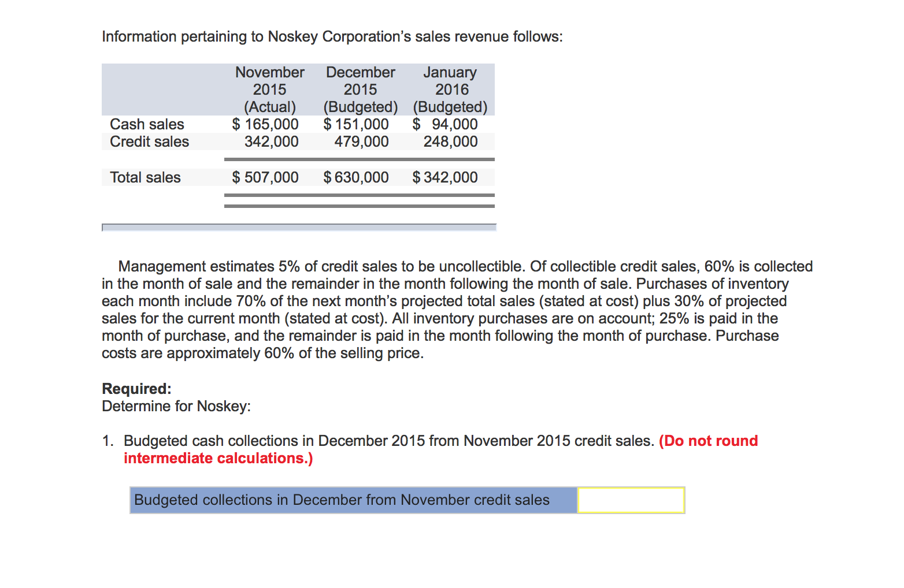Click the intro sentence about Noskey Corporation's sales
Screen dimensions: 904x588
[332, 36]
